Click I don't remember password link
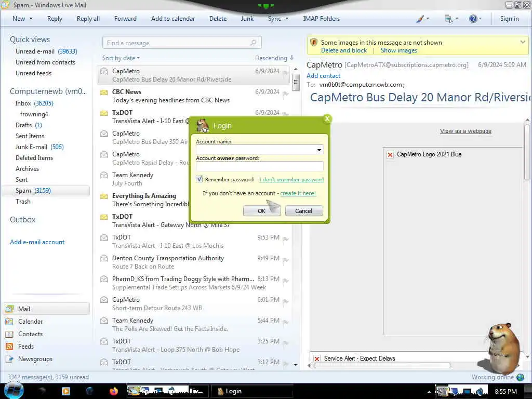 [291, 179]
